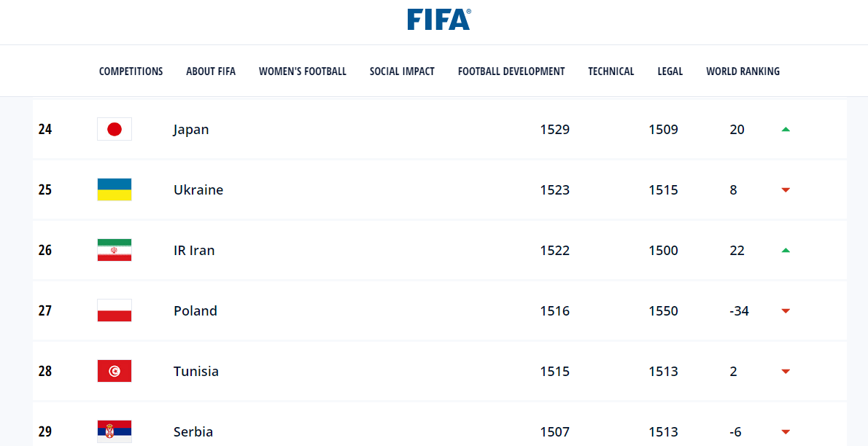868x446 pixels.
Task: Select the Tunisia team name link
Action: tap(196, 372)
